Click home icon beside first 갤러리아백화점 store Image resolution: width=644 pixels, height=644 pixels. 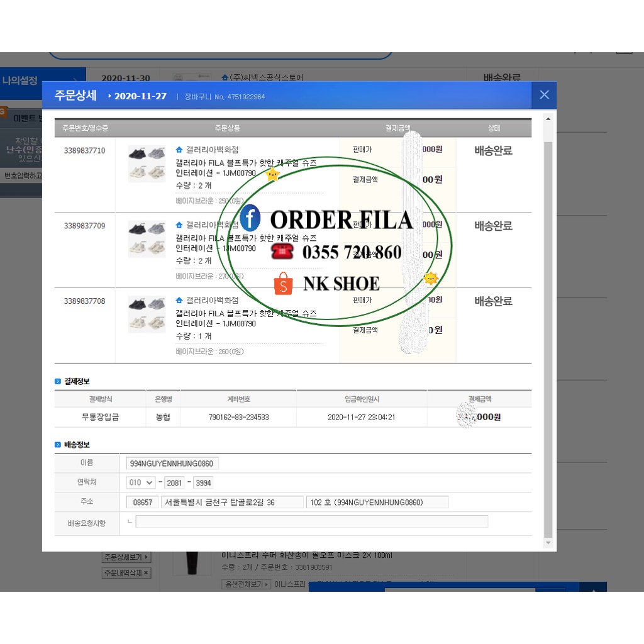click(x=179, y=150)
